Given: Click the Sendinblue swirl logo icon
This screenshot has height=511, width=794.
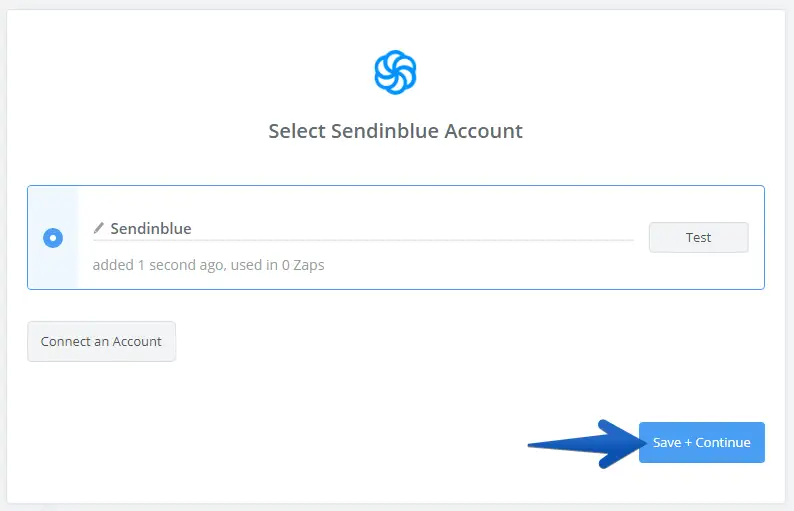Looking at the screenshot, I should 395,72.
